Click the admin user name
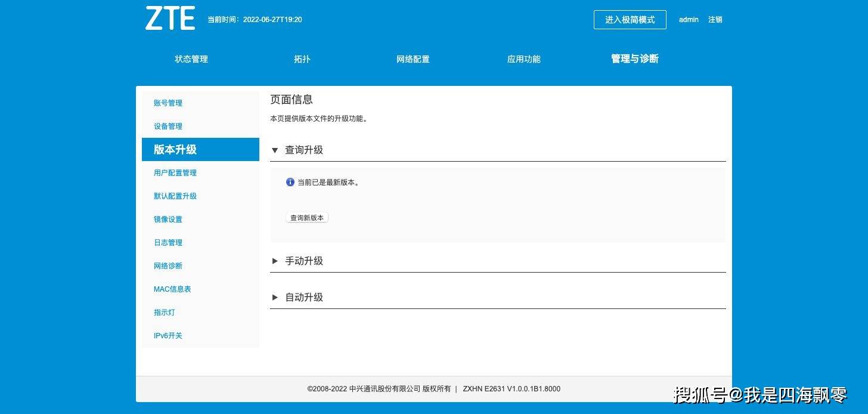Viewport: 868px width, 414px height. (x=689, y=20)
